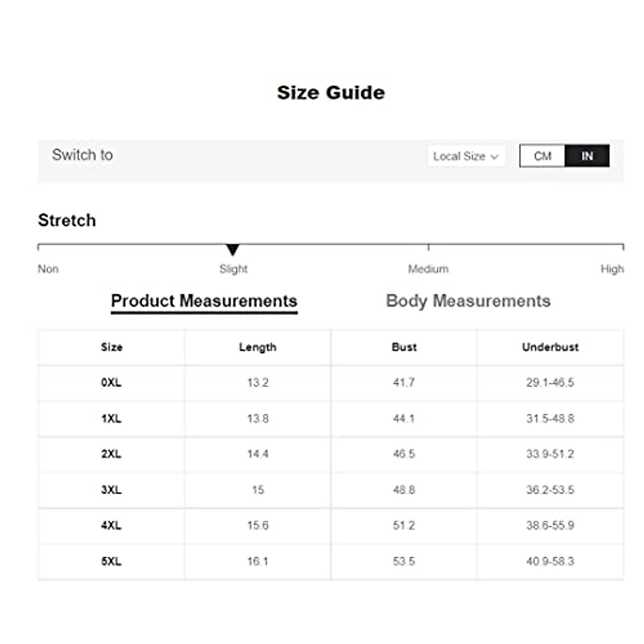Switch to Body Measurements tab
This screenshot has height=644, width=644.
pos(468,301)
